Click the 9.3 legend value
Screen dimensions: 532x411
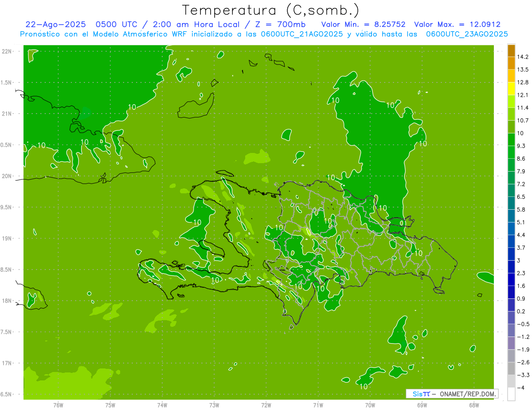521,146
